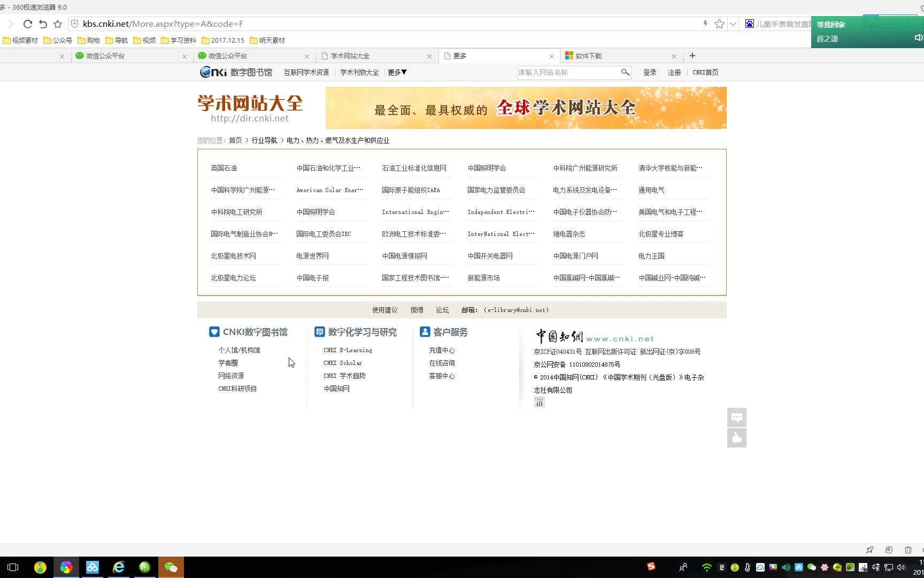
Task: Open the 学习资料 bookmark folder
Action: point(179,40)
